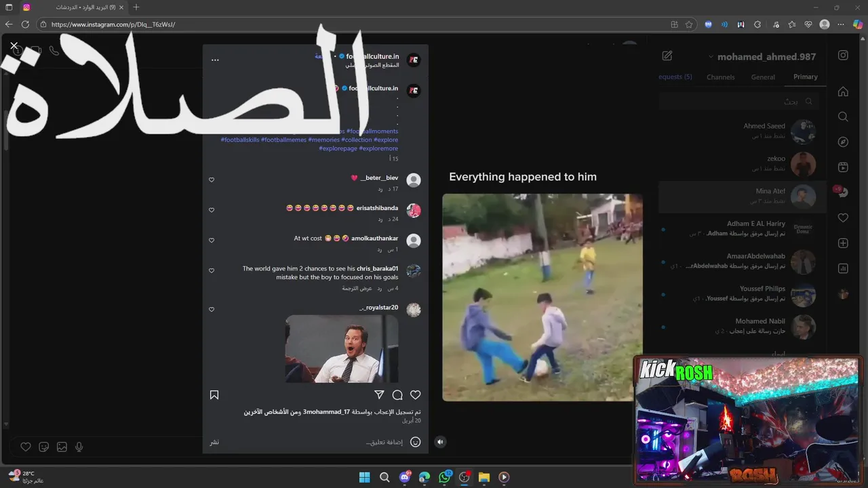868x488 pixels.
Task: Open a new browser tab
Action: pos(136,7)
